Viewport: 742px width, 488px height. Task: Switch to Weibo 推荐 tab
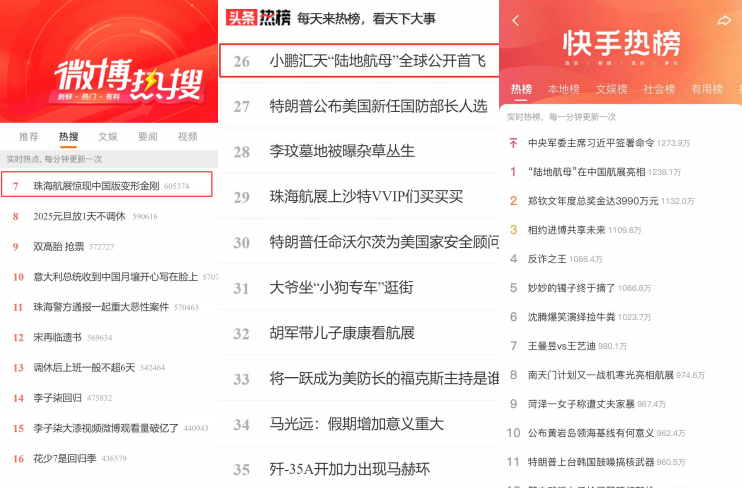(28, 137)
